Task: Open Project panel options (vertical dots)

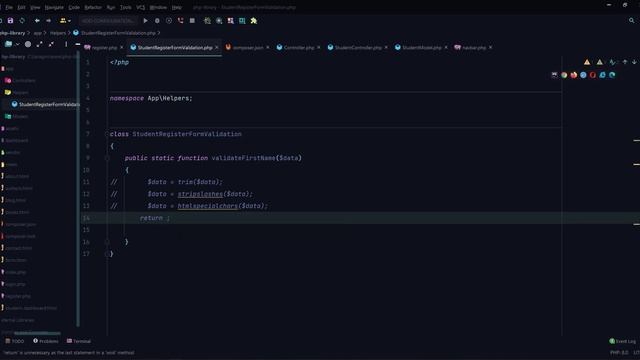Action: [66, 44]
